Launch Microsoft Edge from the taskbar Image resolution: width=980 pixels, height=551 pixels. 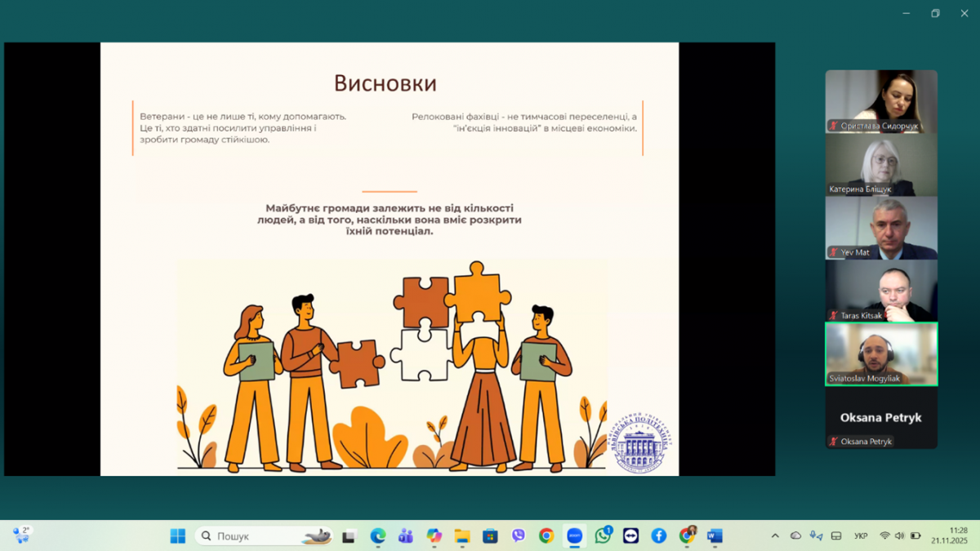(x=379, y=536)
